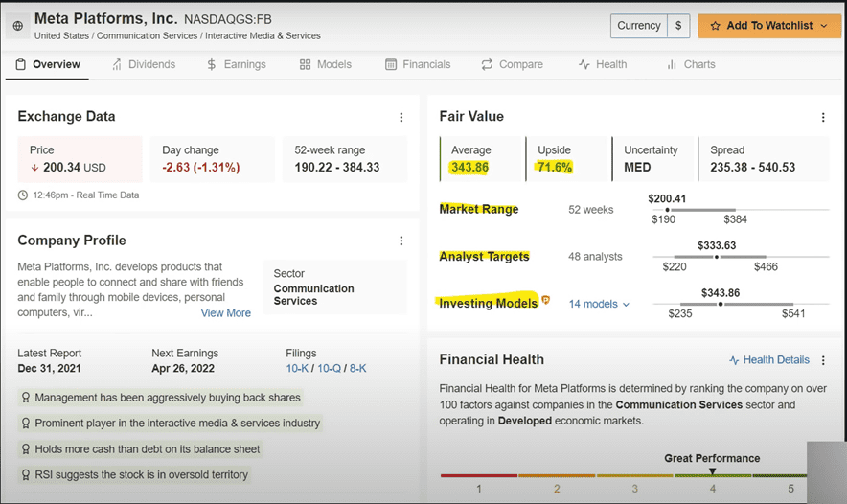
Task: Click the globe icon beside Meta Platforms
Action: point(18,26)
